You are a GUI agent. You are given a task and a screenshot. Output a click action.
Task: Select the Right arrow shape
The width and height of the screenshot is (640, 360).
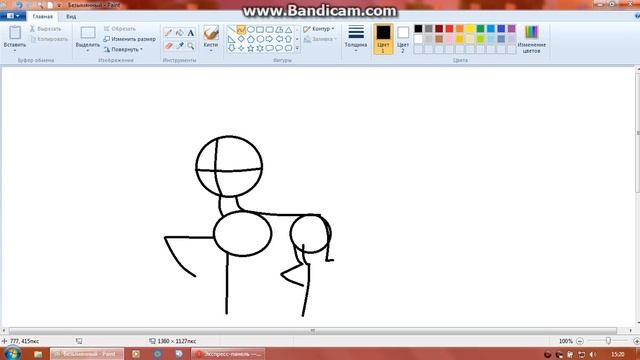[x=269, y=39]
